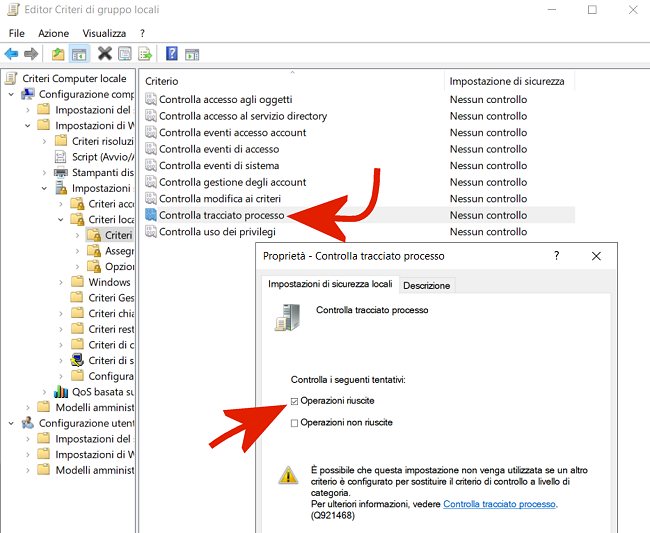Click the blue Help question mark icon
The width and height of the screenshot is (650, 533).
[x=172, y=54]
